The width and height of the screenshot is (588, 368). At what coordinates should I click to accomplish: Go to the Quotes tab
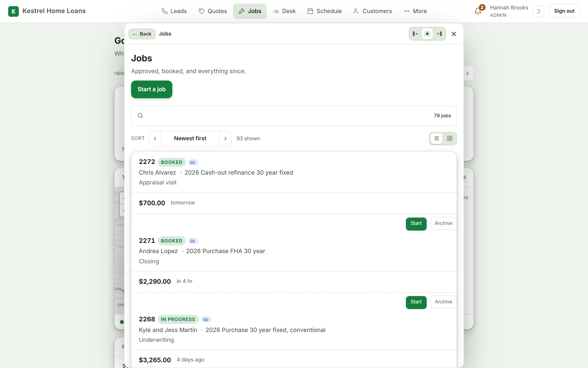[x=213, y=11]
